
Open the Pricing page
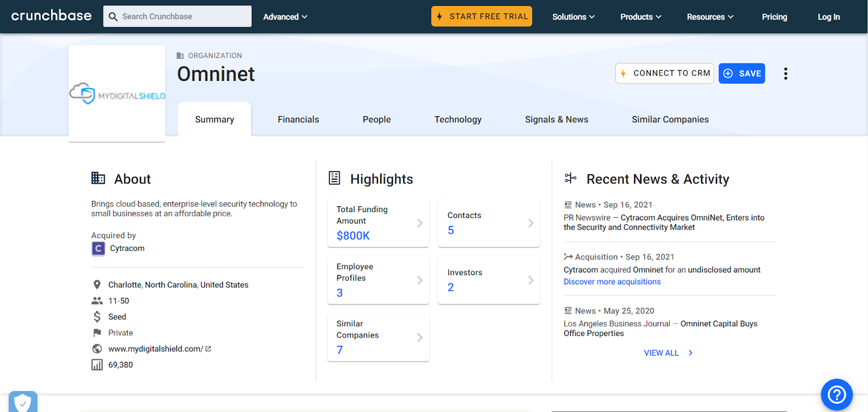pyautogui.click(x=774, y=17)
